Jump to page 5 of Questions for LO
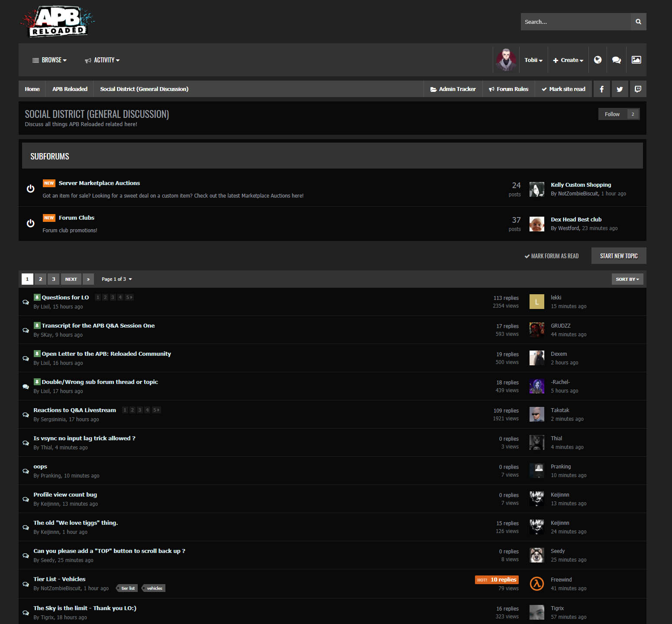 coord(129,297)
